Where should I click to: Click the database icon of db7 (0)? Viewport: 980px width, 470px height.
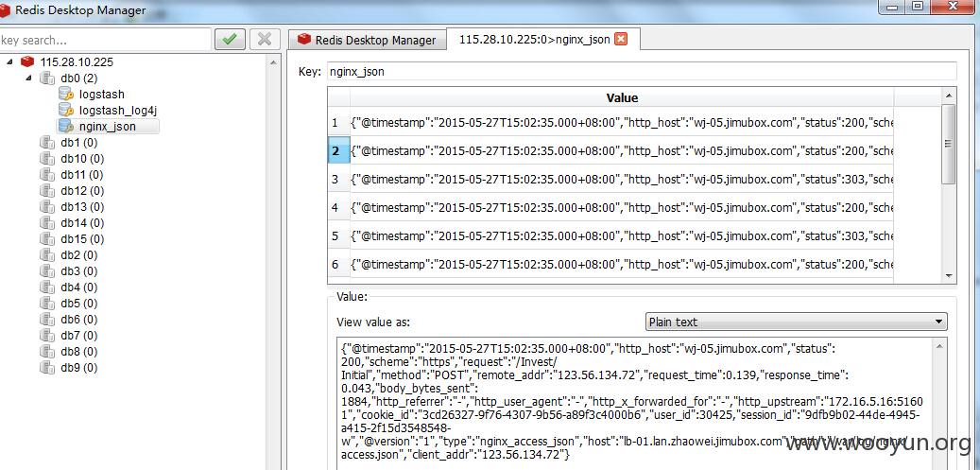pos(47,336)
